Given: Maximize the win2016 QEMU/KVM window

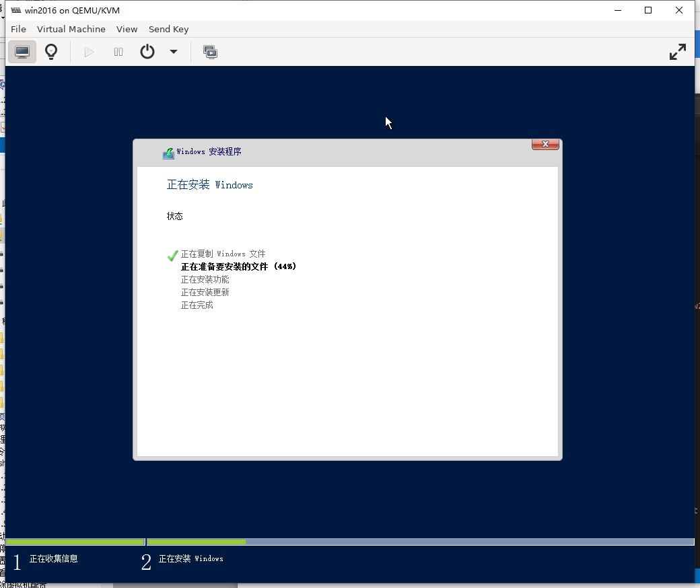Looking at the screenshot, I should tap(648, 10).
